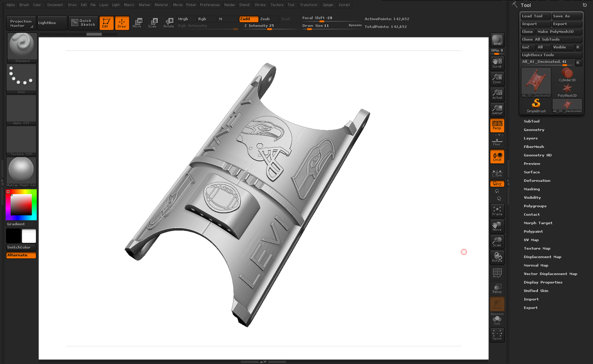Open the Zplugin menu
The height and width of the screenshot is (364, 593).
328,5
